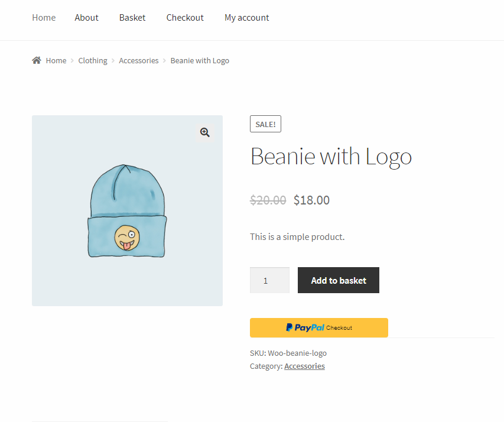Click Accessories in the breadcrumb trail
This screenshot has height=422, width=504.
click(139, 60)
